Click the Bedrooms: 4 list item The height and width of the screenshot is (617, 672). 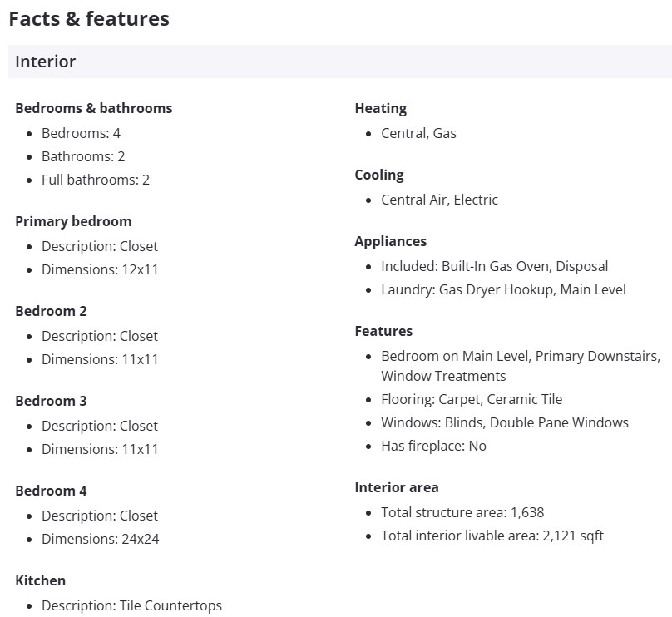81,133
